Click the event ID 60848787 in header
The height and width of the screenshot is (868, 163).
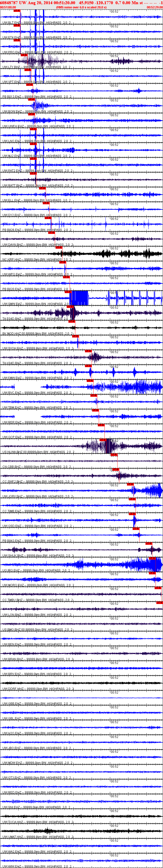tap(9, 3)
